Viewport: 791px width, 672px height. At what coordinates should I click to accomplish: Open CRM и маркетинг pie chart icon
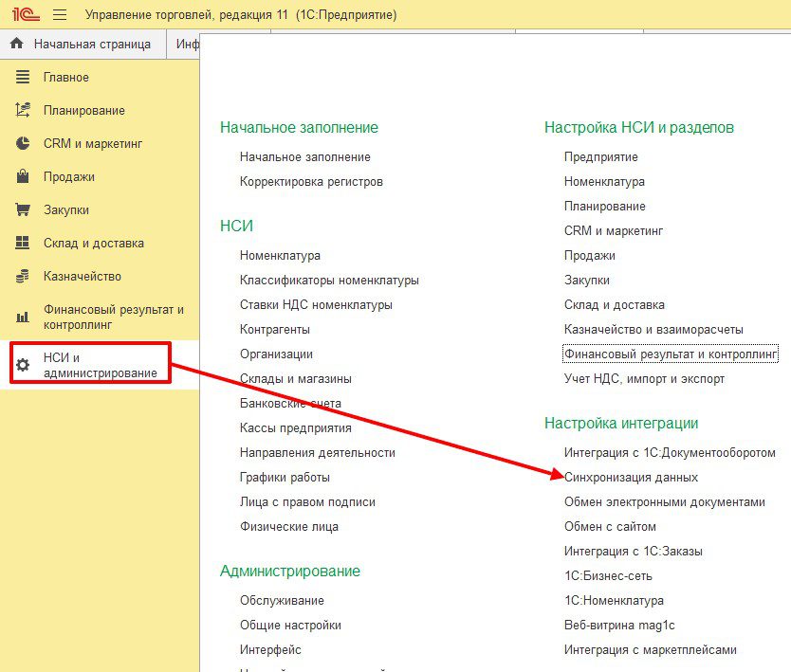[24, 143]
